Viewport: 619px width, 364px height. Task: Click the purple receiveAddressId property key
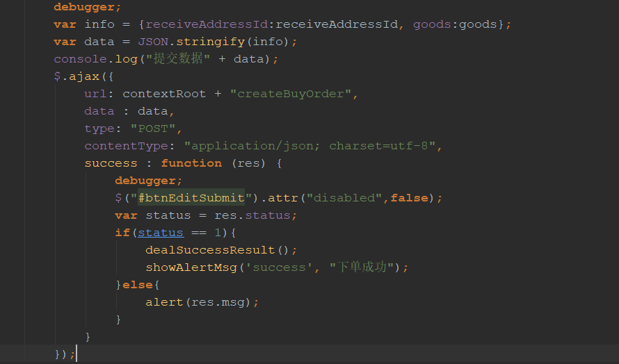coord(207,24)
